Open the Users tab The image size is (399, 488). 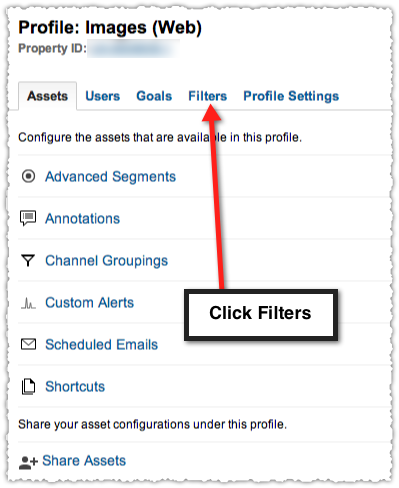103,96
